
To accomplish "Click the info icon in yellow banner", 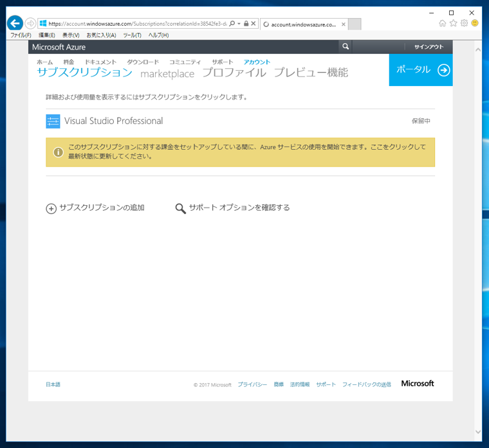I will click(59, 152).
